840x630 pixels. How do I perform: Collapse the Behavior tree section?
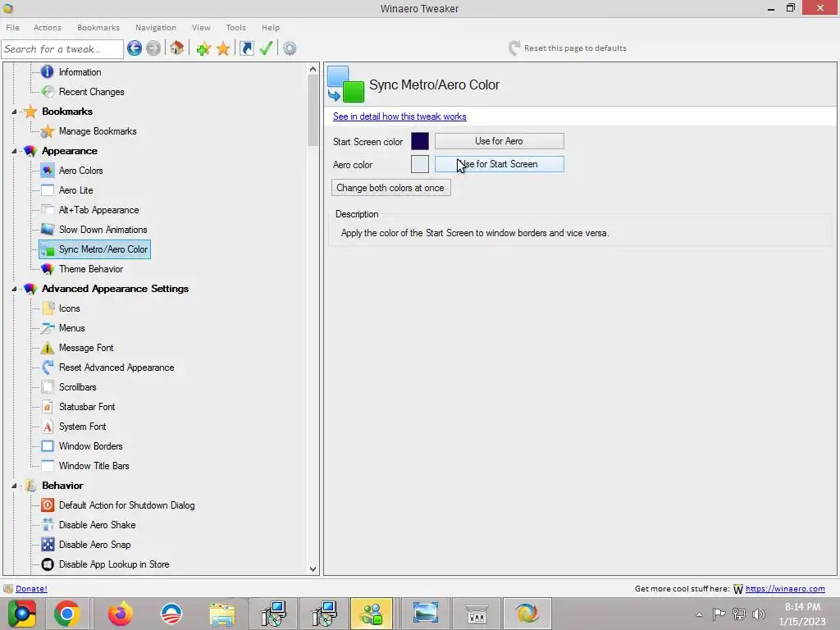coord(15,486)
